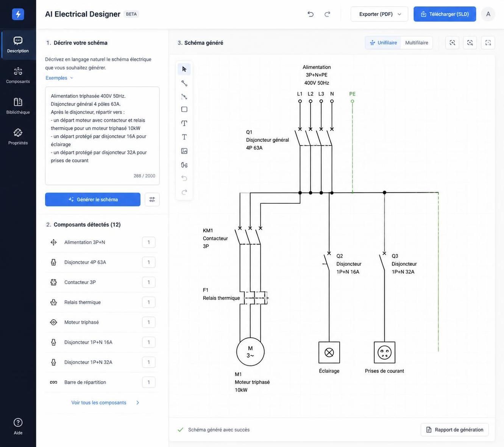The height and width of the screenshot is (447, 504).
Task: Click Télécharger (SLD) button
Action: [x=445, y=14]
